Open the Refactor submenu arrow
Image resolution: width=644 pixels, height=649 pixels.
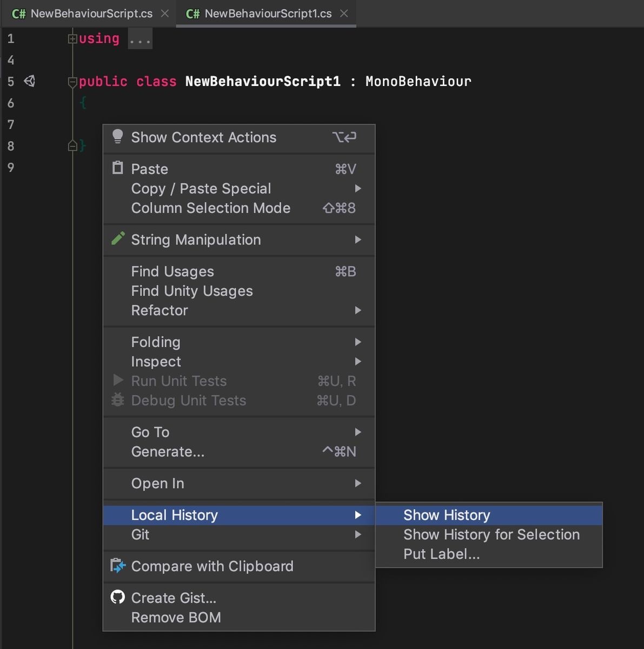tap(358, 310)
